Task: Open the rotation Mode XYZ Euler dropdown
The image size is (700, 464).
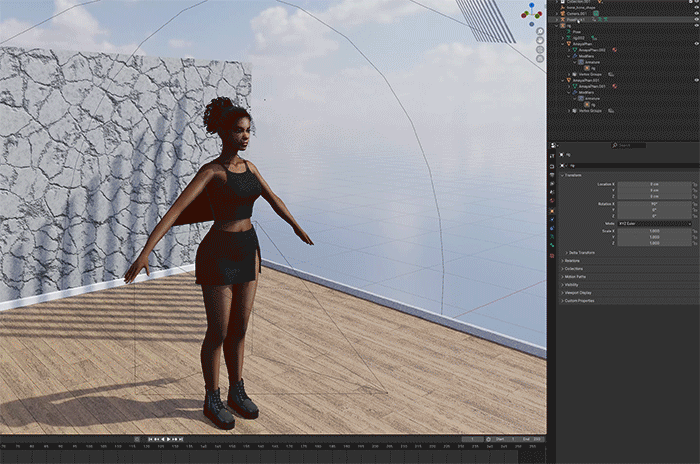Action: point(654,223)
